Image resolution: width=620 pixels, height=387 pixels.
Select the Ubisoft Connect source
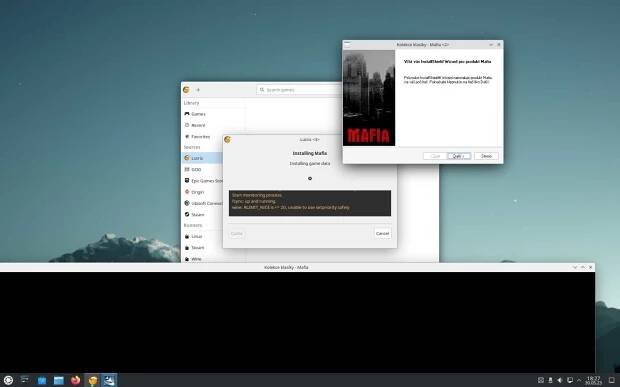[x=202, y=203]
